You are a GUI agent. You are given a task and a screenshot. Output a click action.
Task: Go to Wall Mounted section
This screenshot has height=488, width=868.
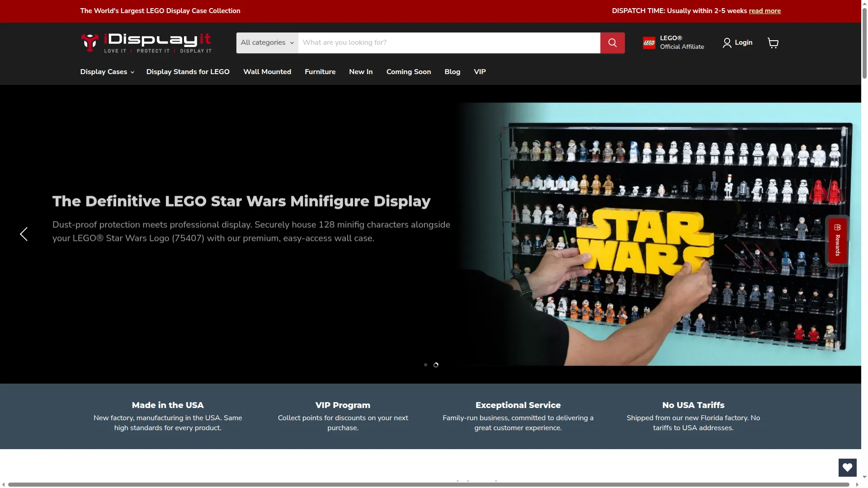click(x=267, y=72)
